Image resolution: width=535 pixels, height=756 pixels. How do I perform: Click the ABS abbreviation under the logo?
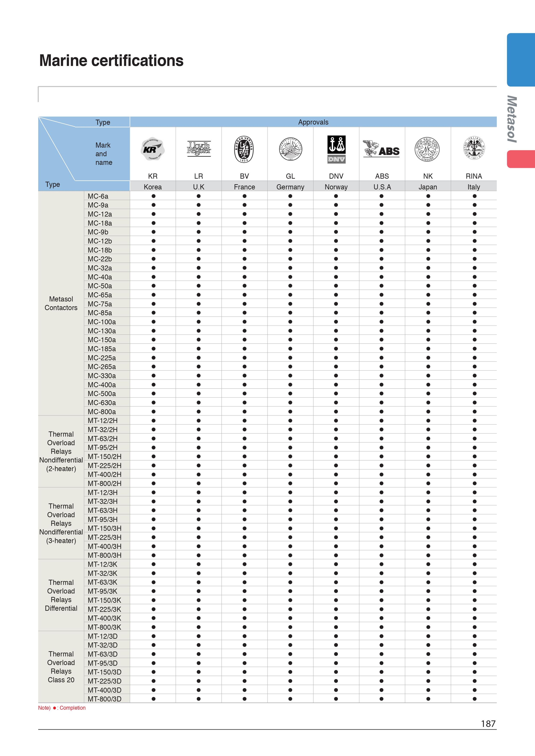[382, 176]
